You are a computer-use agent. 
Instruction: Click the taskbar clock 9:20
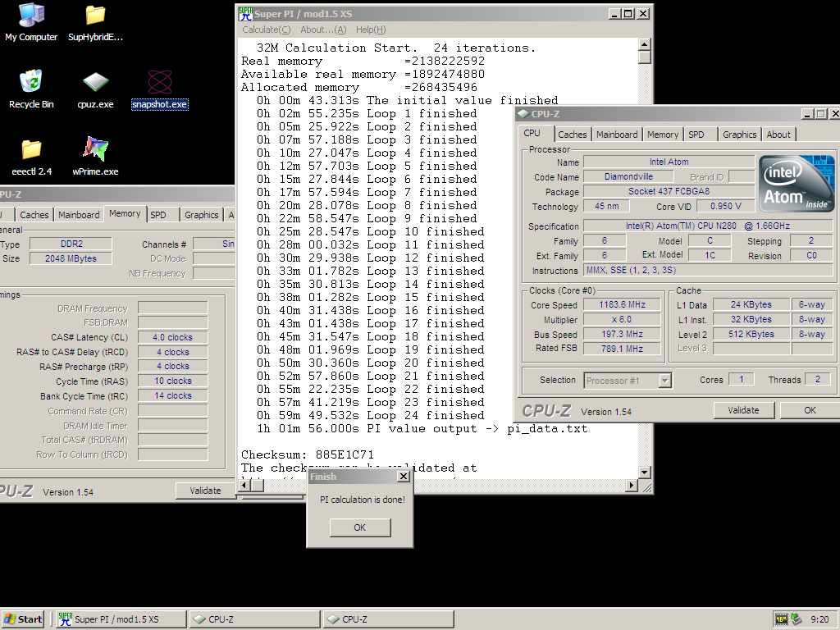point(819,620)
